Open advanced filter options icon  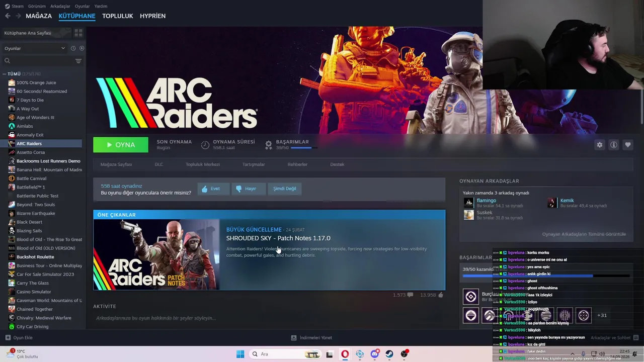coord(78,61)
